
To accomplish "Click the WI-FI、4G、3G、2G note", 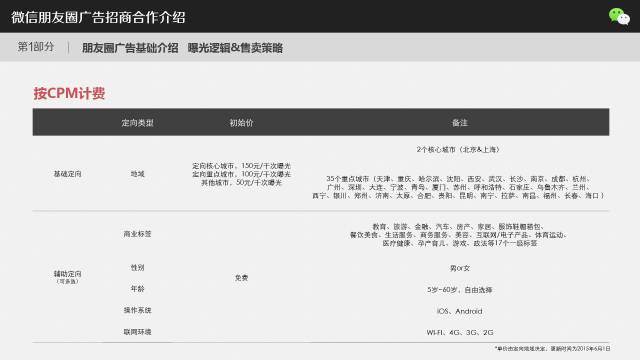I will (x=460, y=333).
